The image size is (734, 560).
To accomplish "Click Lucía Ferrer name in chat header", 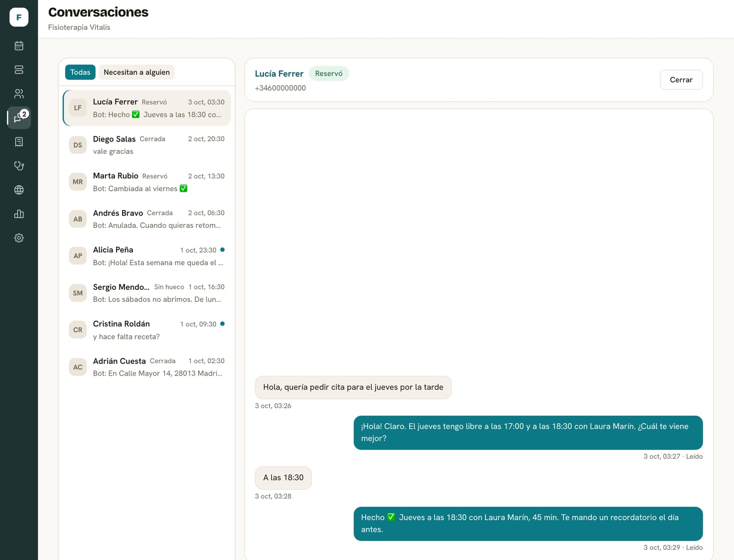I will 279,73.
